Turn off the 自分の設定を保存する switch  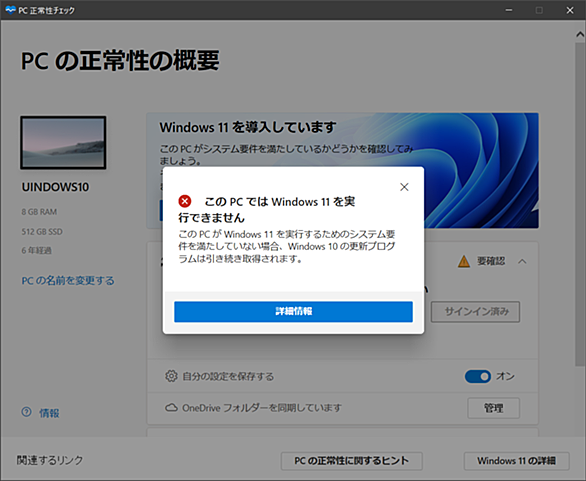tap(478, 376)
